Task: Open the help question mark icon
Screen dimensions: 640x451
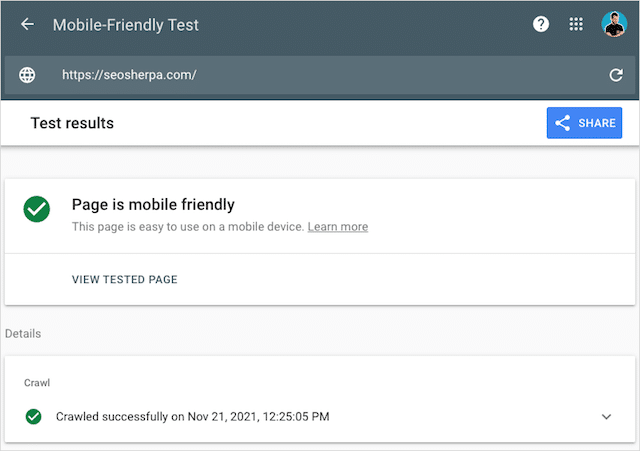Action: 541,25
